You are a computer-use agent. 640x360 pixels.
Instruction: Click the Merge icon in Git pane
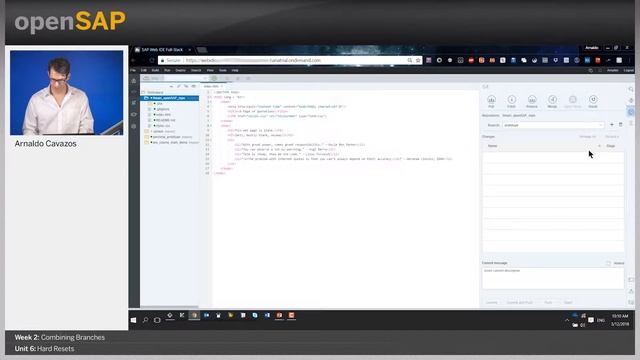coord(552,100)
